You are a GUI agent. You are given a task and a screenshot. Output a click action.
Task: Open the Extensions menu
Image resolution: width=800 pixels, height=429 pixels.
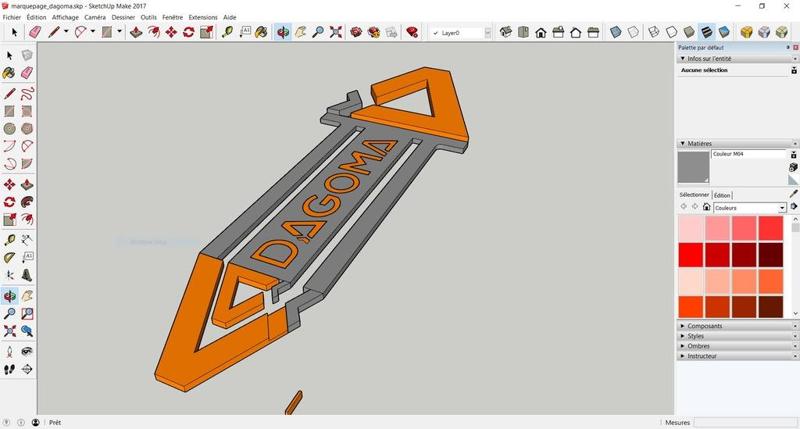(x=203, y=17)
